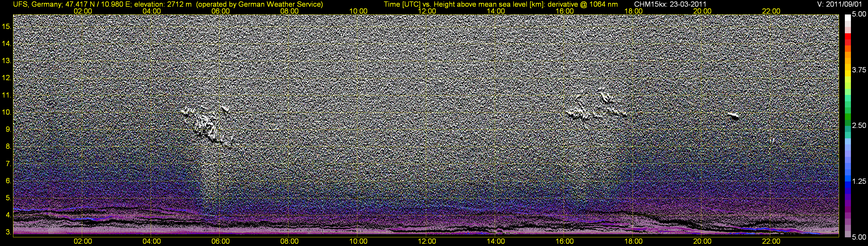The width and height of the screenshot is (868, 246).
Task: Select the coordinates '47.417 N / 10.980 E'
Action: (98, 4)
